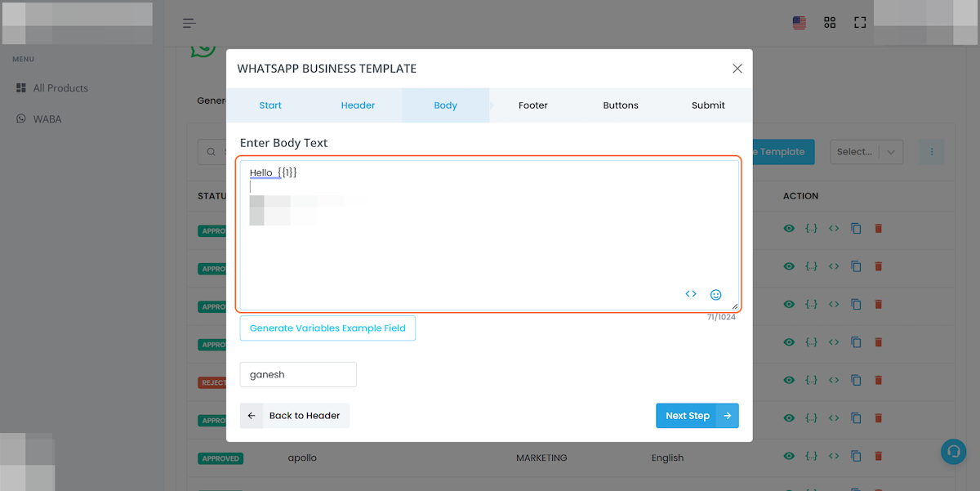Image resolution: width=980 pixels, height=491 pixels.
Task: Click the copy icon in topmost template row
Action: pos(856,229)
